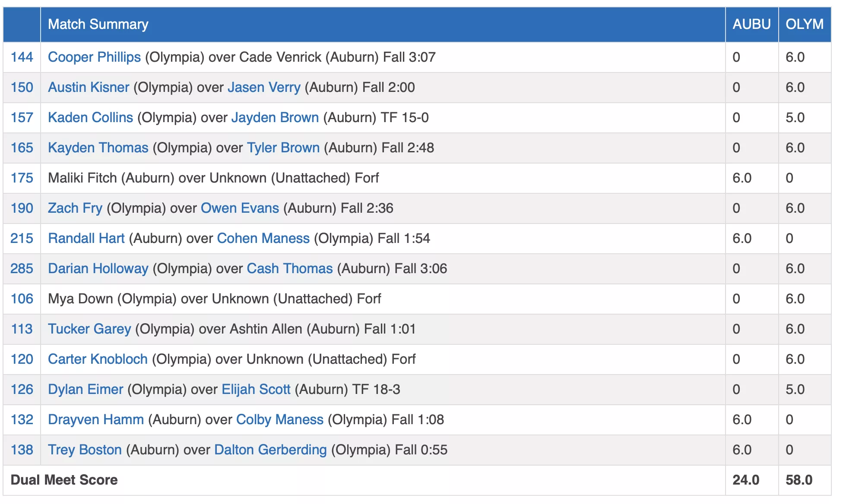This screenshot has width=843, height=504.
Task: Click Auburn 6.0 score in Drayven Hamm row
Action: 742,419
